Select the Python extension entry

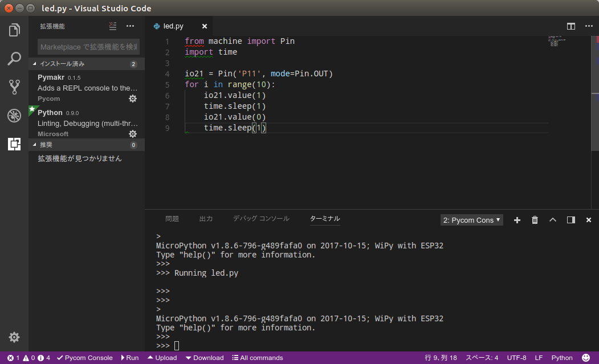pyautogui.click(x=87, y=123)
